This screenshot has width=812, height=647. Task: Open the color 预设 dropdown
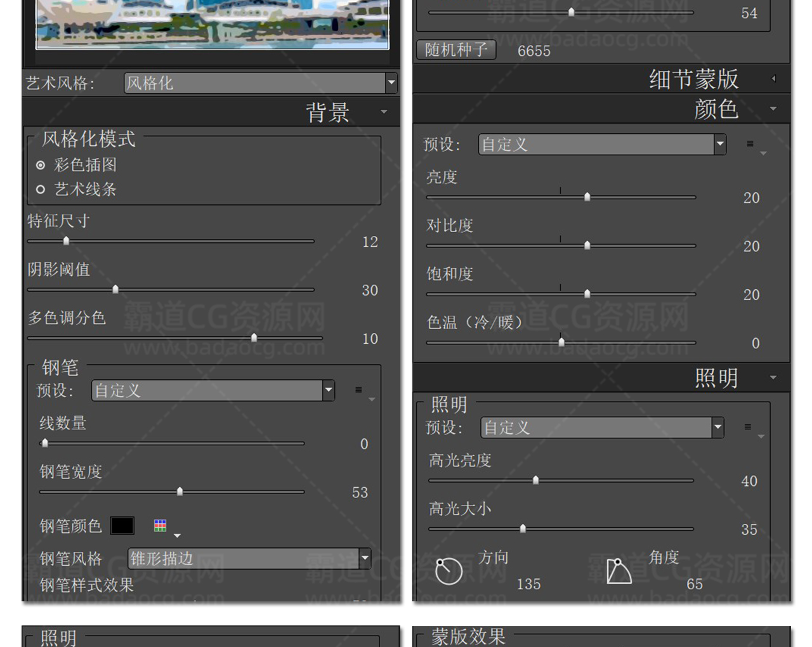[719, 144]
